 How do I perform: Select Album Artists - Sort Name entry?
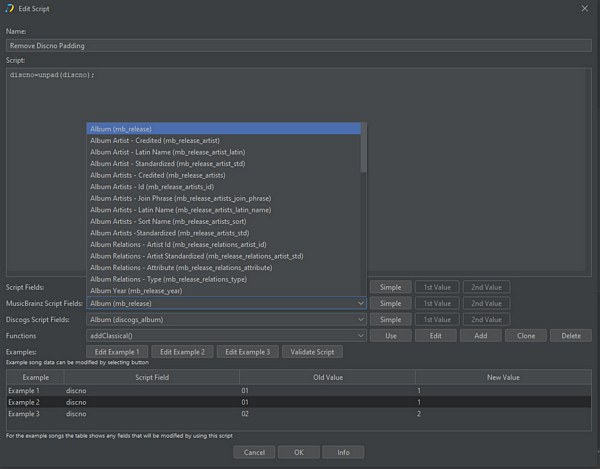point(169,221)
